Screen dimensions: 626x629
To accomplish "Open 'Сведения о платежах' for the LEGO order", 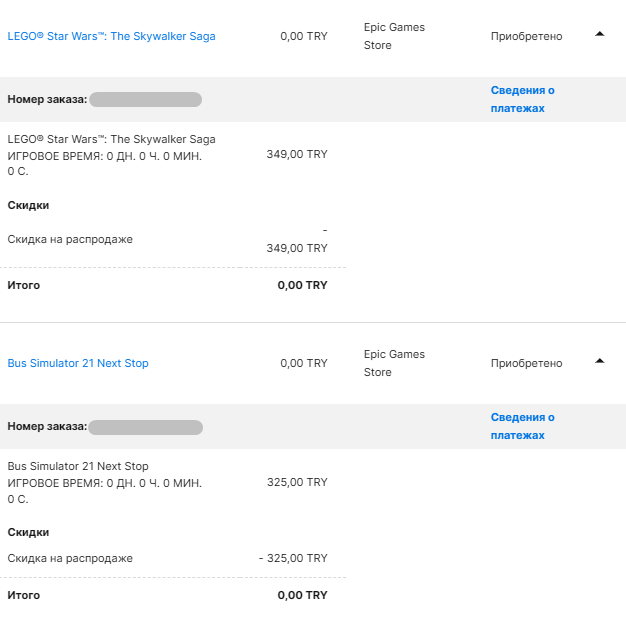I will (x=522, y=99).
